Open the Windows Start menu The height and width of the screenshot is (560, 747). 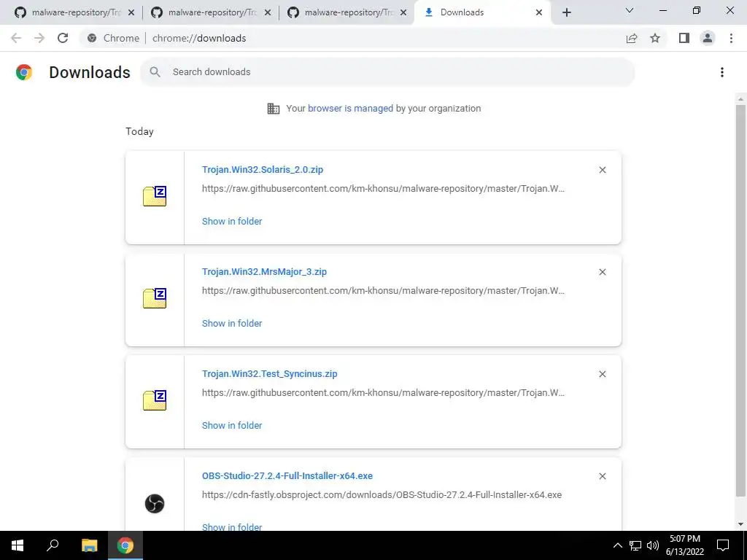[x=18, y=545]
